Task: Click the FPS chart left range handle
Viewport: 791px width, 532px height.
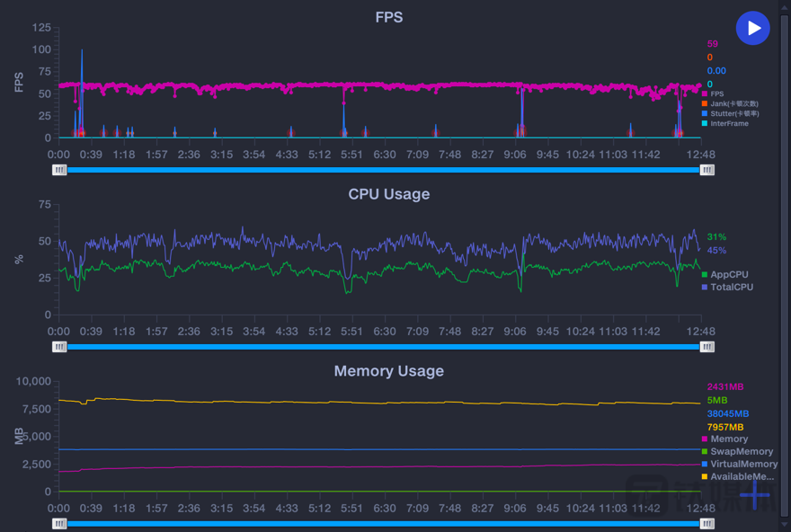Action: click(x=59, y=170)
